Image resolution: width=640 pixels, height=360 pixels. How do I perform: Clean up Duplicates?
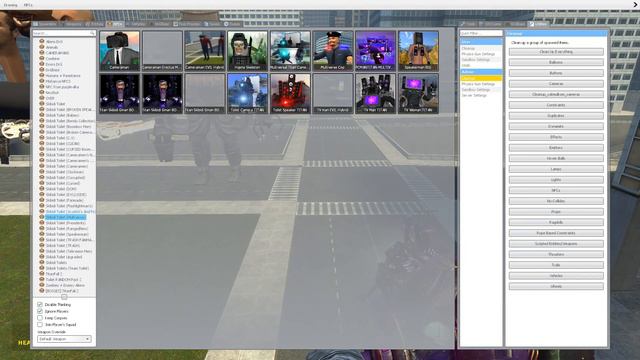pyautogui.click(x=556, y=116)
